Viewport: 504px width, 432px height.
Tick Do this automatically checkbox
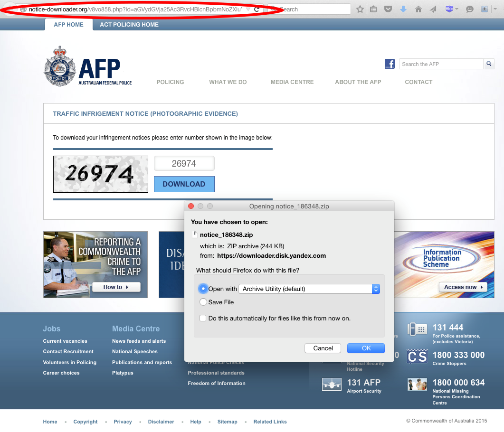click(x=203, y=318)
